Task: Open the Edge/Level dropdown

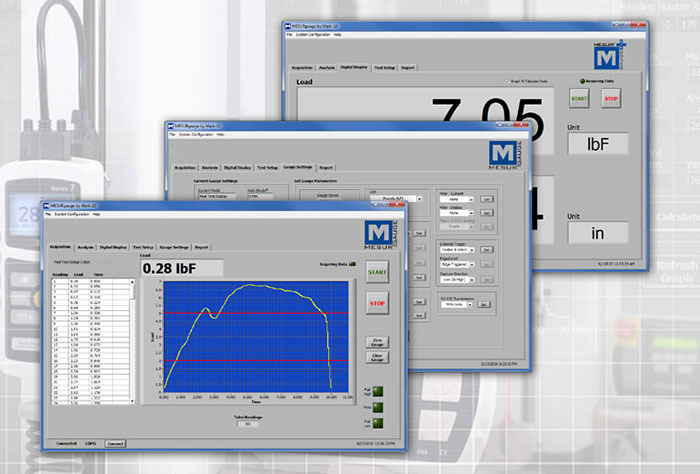Action: point(457,264)
